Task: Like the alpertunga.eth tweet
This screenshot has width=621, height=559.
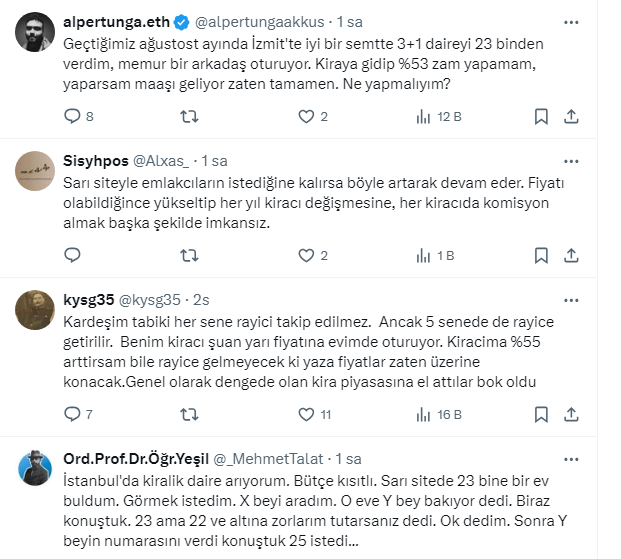Action: (309, 117)
